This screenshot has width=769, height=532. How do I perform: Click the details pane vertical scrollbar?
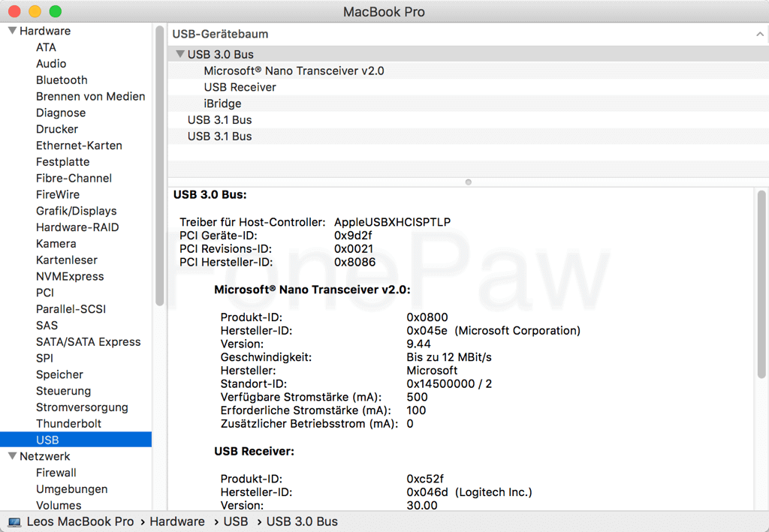[x=761, y=284]
